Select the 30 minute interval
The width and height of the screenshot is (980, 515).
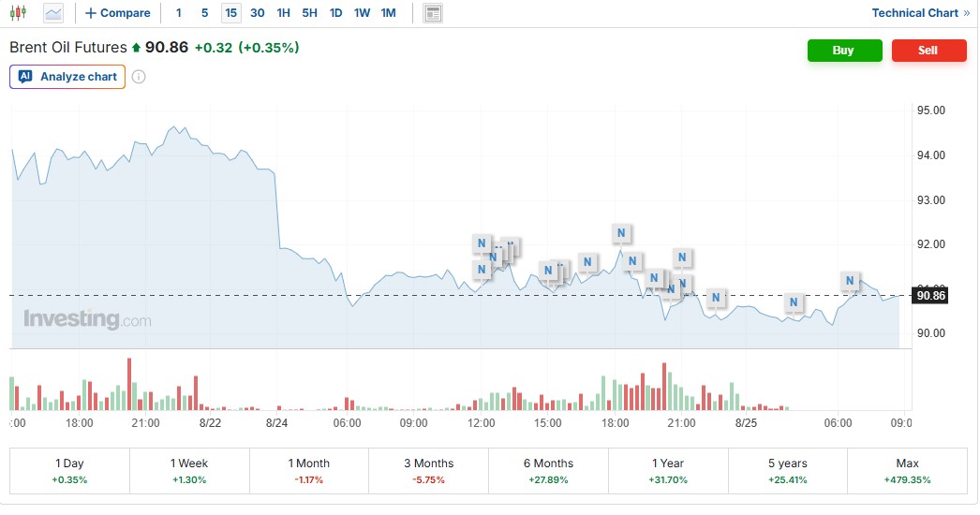click(258, 13)
